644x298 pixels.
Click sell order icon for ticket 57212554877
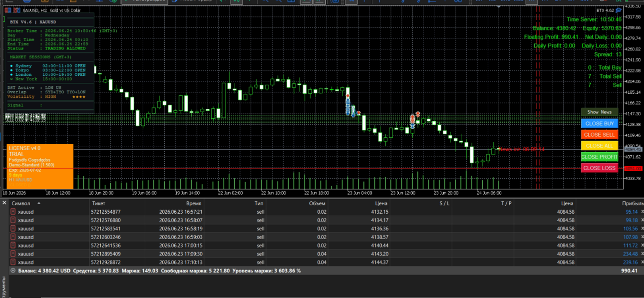tap(13, 212)
